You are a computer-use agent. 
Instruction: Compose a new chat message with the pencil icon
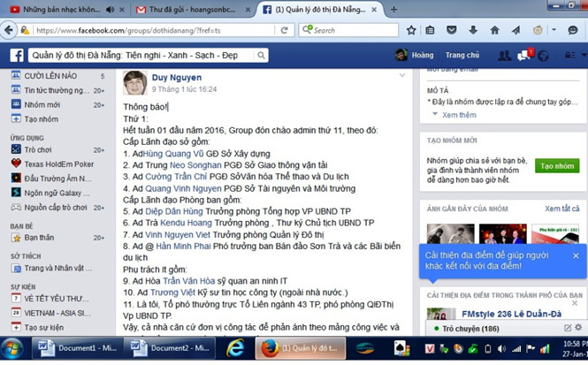click(568, 328)
